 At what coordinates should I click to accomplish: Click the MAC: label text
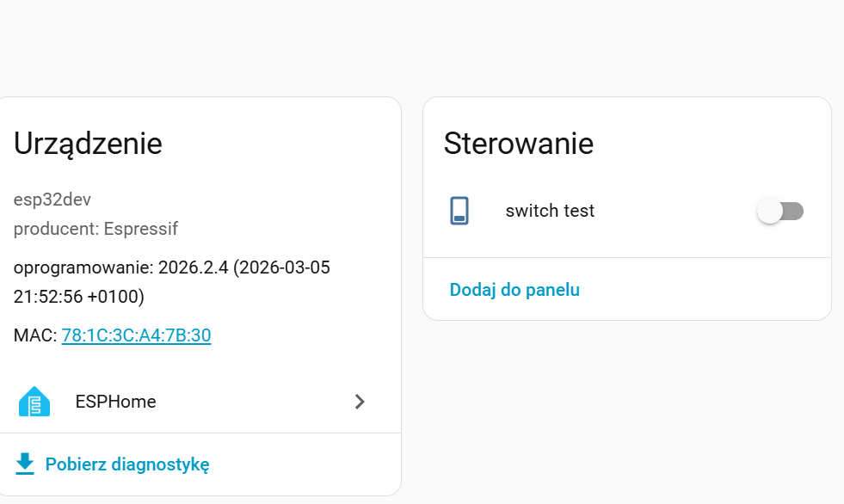click(34, 335)
